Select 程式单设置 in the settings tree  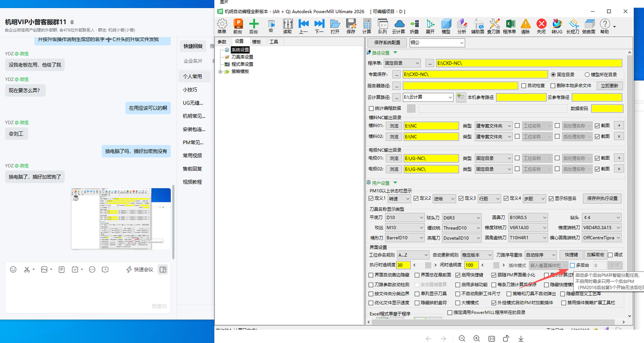coord(242,64)
